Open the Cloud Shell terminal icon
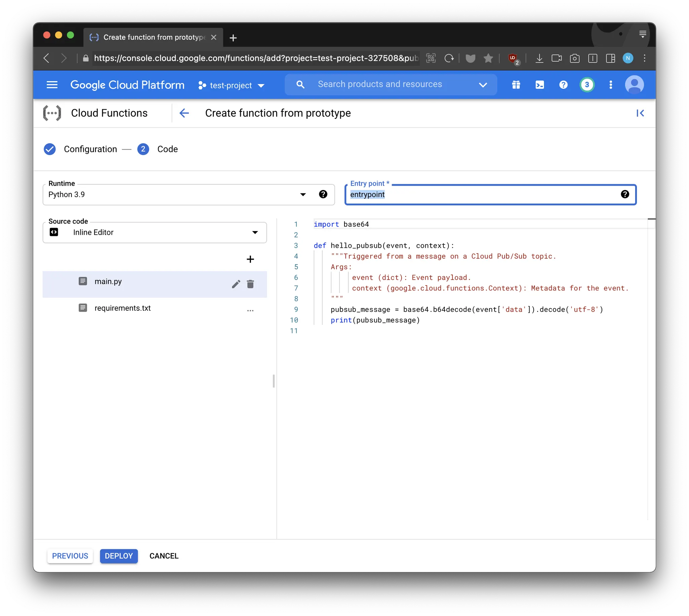 pos(539,85)
